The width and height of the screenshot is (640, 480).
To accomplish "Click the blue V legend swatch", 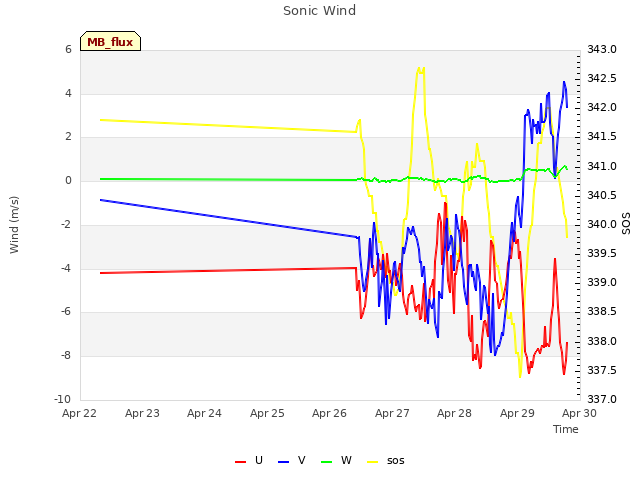I will [283, 462].
